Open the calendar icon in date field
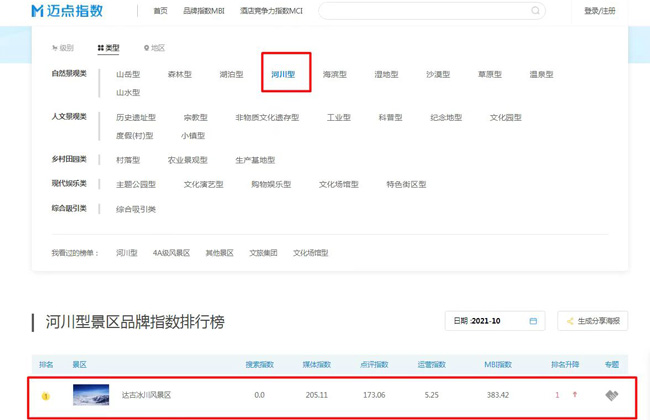The height and width of the screenshot is (420, 650). pyautogui.click(x=533, y=321)
